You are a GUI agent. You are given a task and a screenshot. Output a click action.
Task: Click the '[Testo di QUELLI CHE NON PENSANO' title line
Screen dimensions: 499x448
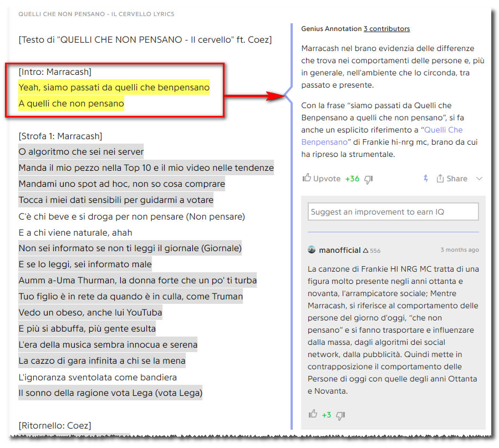(145, 40)
